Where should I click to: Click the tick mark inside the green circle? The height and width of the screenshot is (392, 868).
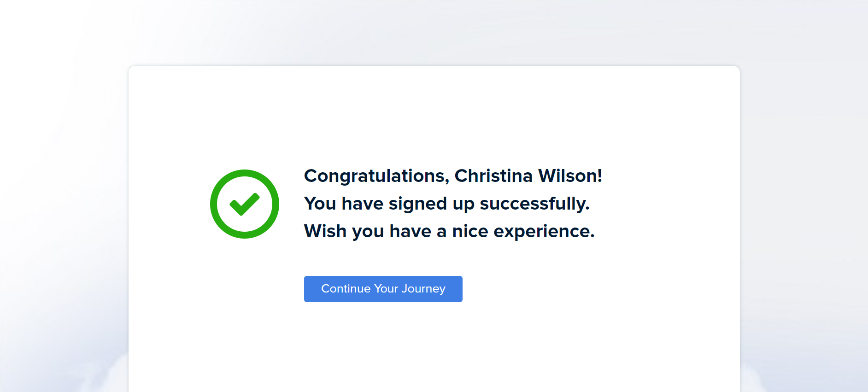tap(245, 204)
